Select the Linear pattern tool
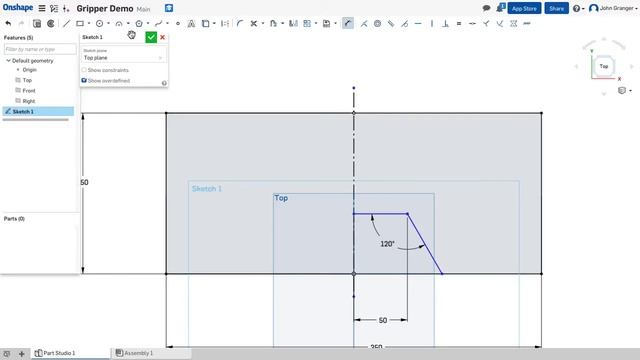 coord(307,24)
